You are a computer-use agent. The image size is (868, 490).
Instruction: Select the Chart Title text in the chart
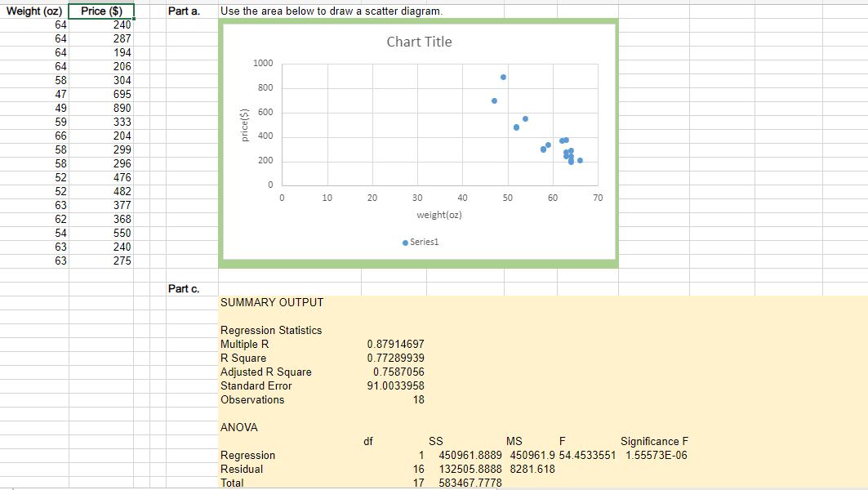click(419, 42)
